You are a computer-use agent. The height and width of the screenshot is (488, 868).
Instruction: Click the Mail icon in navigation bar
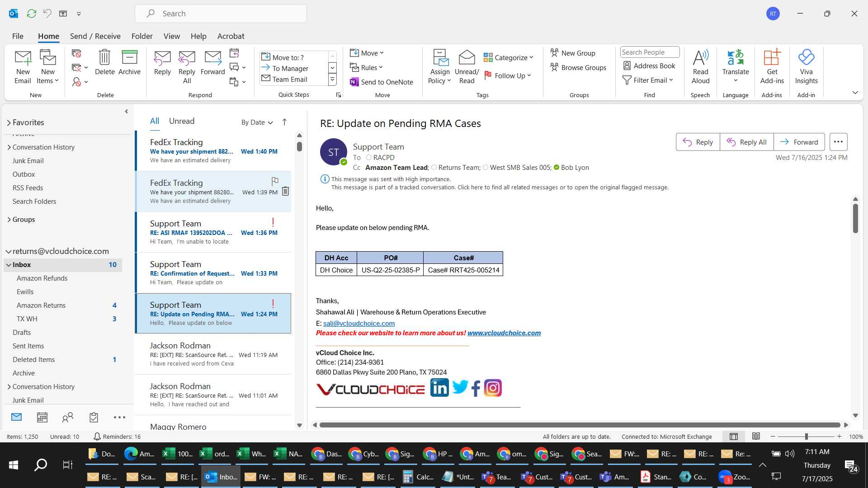tap(16, 417)
